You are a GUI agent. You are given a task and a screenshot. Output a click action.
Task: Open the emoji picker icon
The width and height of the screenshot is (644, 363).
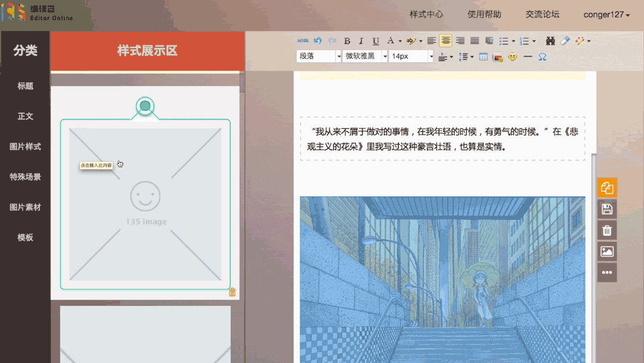(512, 57)
